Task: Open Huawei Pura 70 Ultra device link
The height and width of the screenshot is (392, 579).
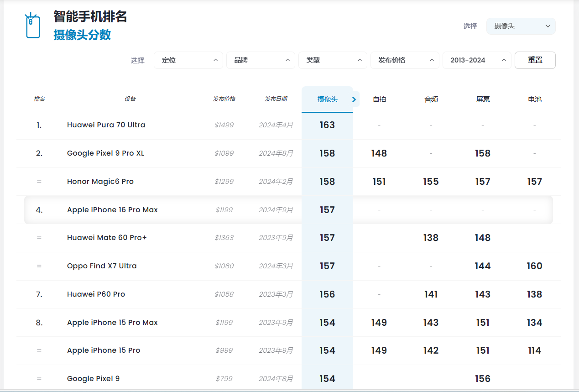Action: [106, 125]
